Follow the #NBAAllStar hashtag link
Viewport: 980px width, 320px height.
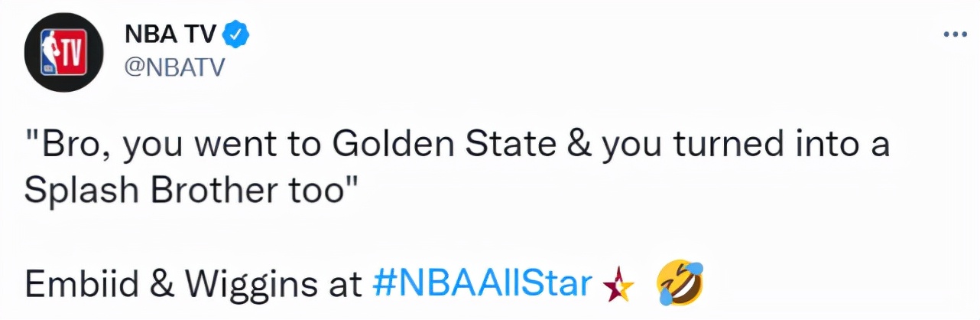coord(482,284)
